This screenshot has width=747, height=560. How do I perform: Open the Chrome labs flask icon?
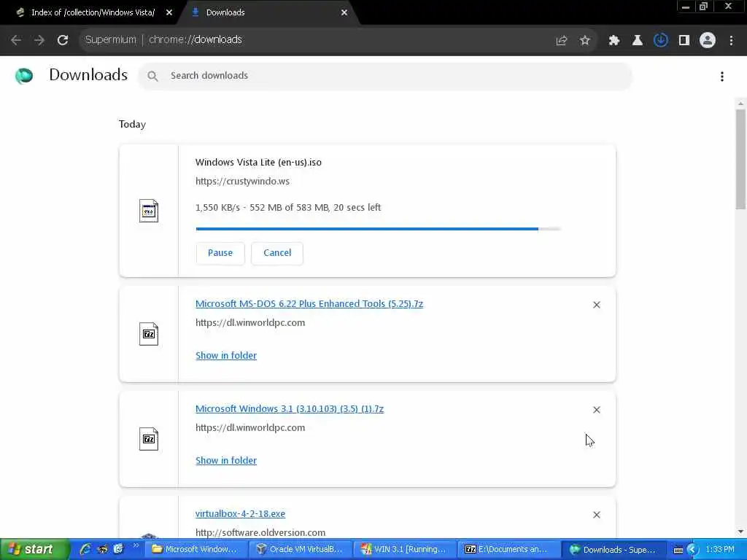tap(637, 41)
